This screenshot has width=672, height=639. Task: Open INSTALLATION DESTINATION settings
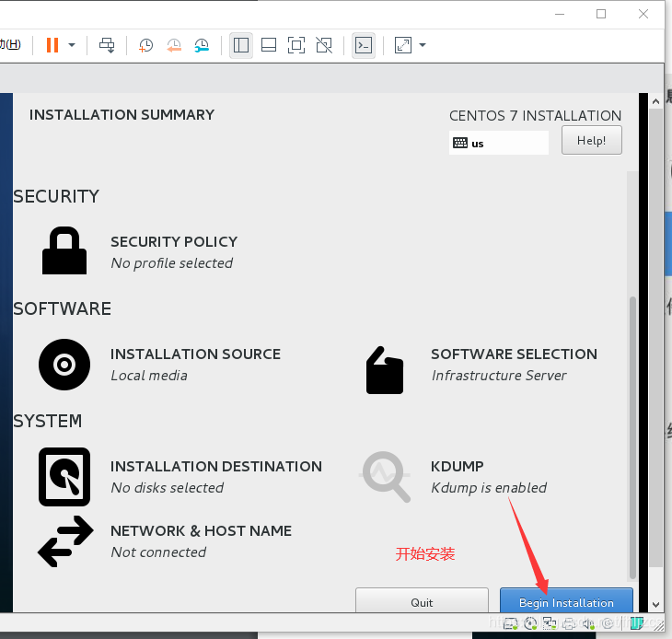(216, 466)
